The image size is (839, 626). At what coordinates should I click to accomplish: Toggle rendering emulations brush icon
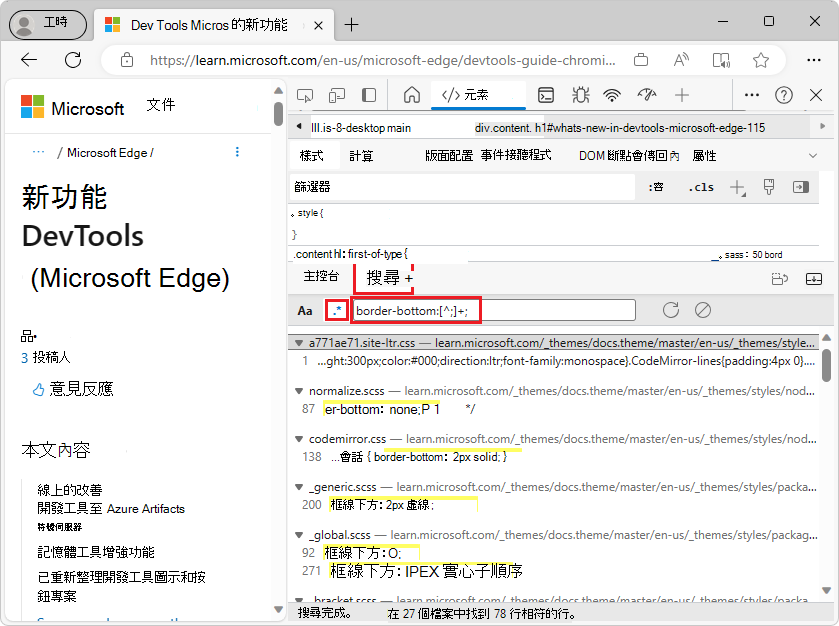[769, 187]
